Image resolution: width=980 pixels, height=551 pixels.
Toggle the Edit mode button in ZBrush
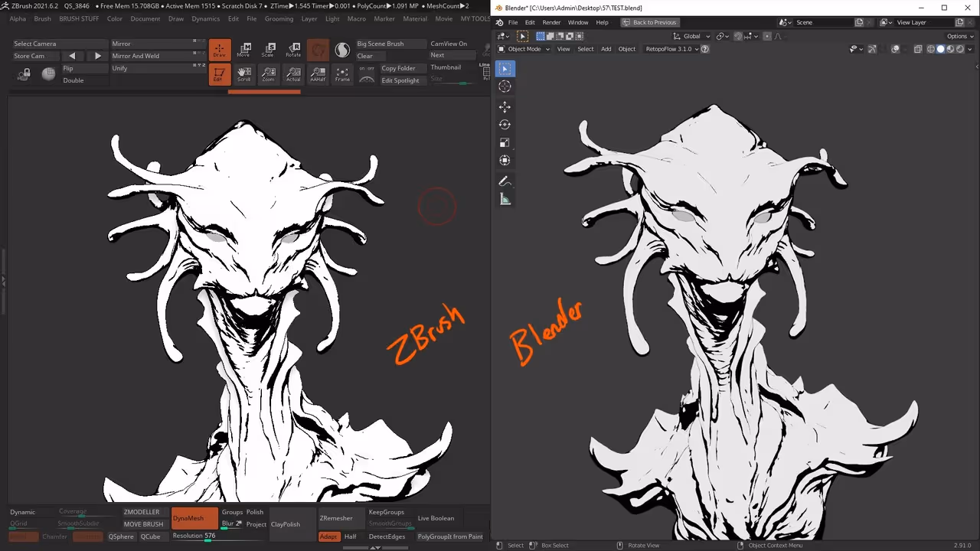pos(219,74)
